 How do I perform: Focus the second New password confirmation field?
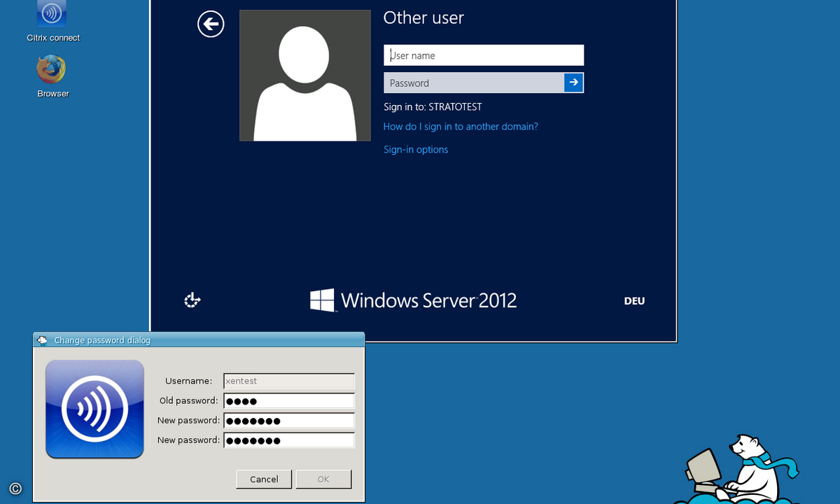point(289,440)
